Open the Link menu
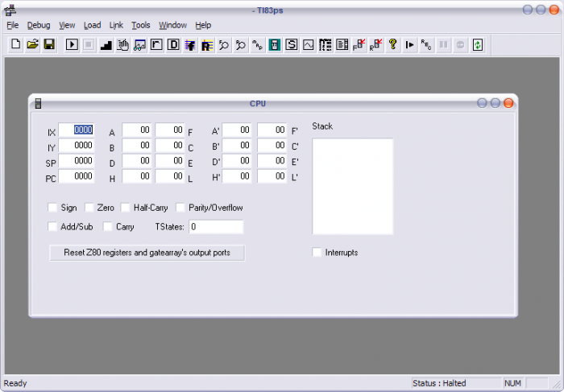The width and height of the screenshot is (564, 392). [116, 25]
